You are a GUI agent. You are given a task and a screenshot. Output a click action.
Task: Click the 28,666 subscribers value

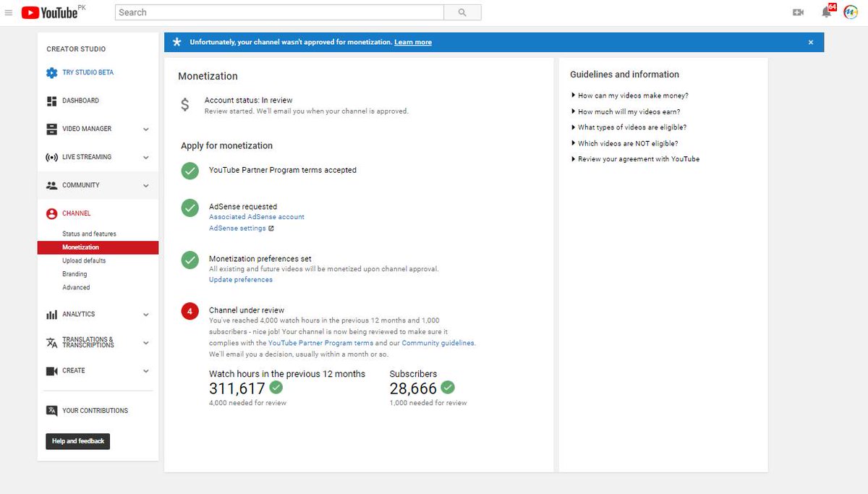[x=413, y=388]
